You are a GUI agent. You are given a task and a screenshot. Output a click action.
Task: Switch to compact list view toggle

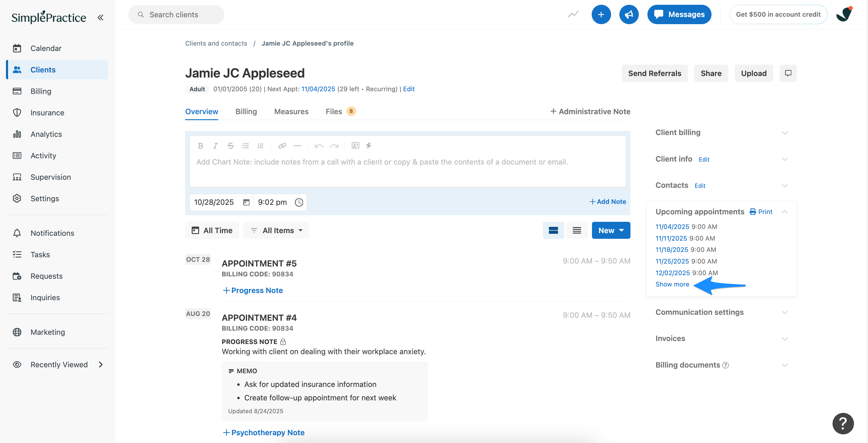pyautogui.click(x=576, y=230)
